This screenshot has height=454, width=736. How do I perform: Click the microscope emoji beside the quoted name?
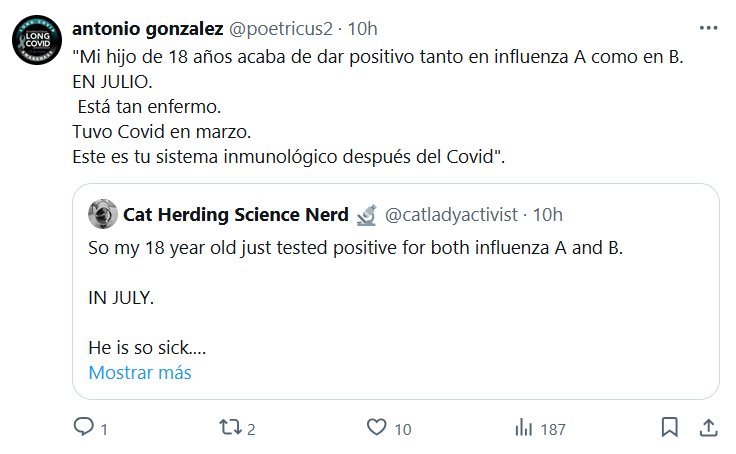click(x=366, y=214)
